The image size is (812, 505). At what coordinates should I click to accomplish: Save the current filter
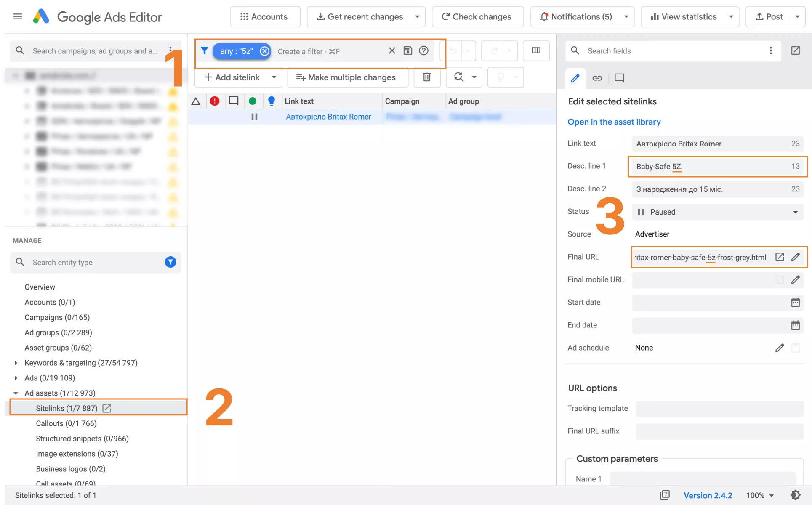coord(407,50)
